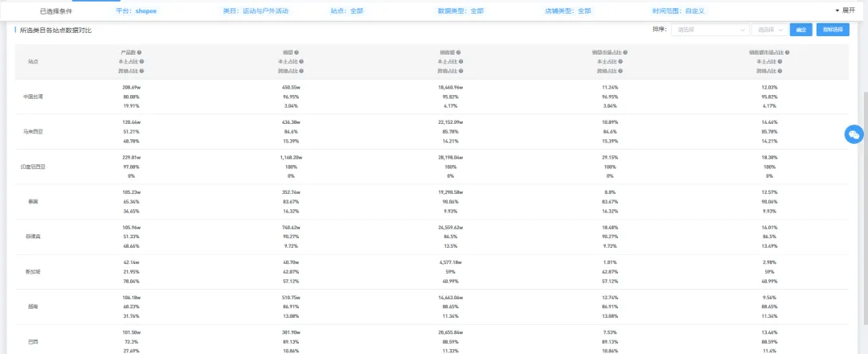Select the 巴西 site row label

pos(33,342)
